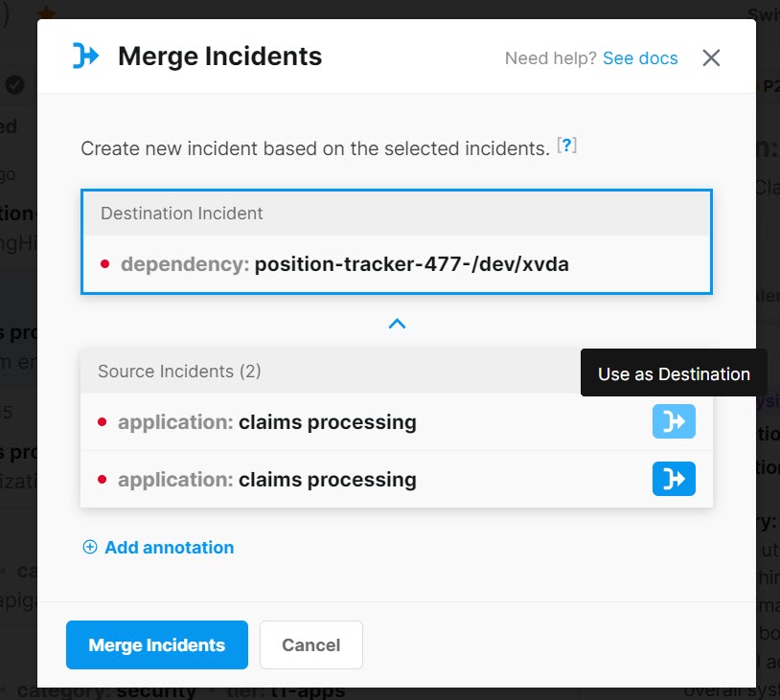
Task: Click the Add annotation link
Action: 168,547
